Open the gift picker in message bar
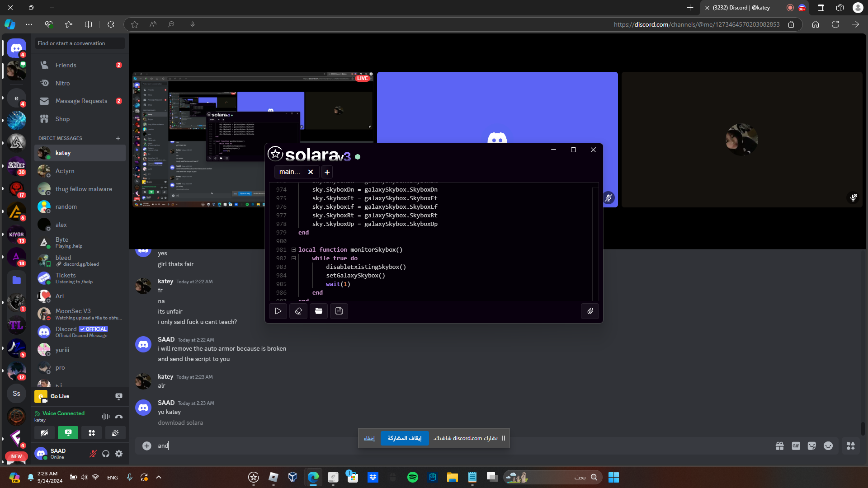 coord(780,446)
